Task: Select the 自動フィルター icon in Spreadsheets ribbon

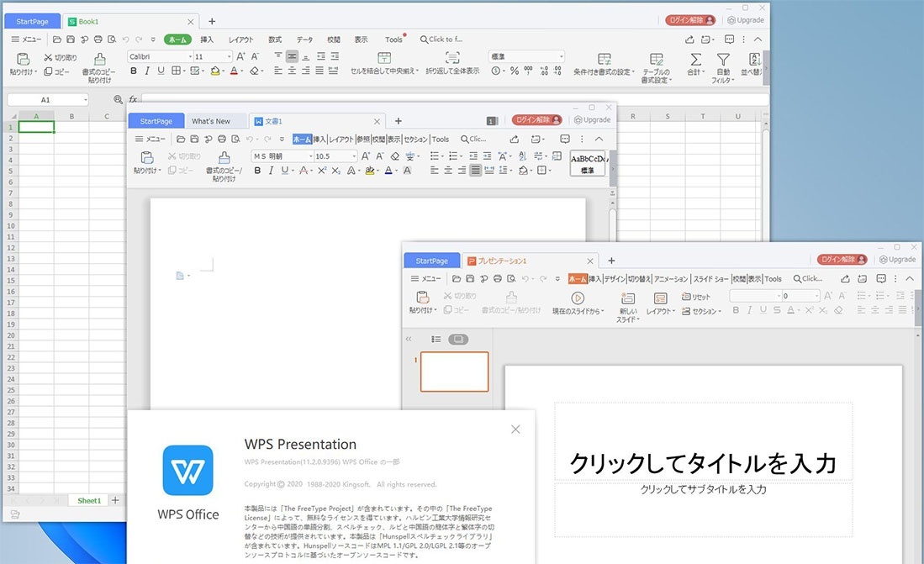Action: 723,60
